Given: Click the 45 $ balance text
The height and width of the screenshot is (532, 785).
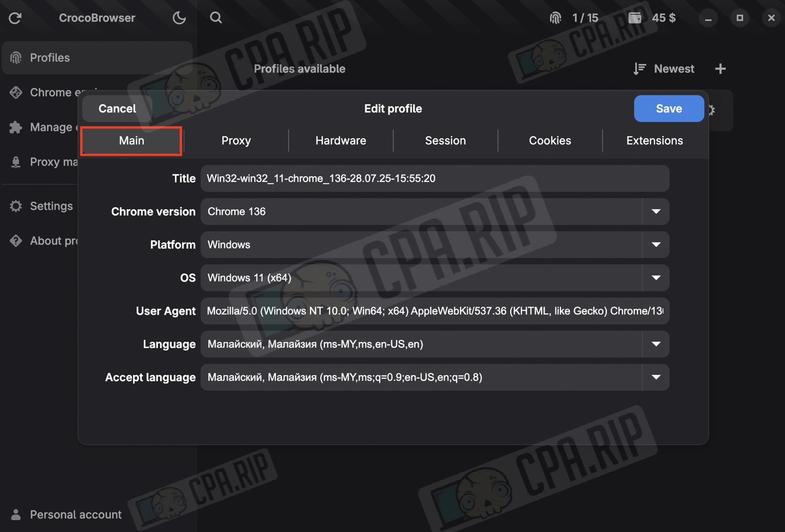Looking at the screenshot, I should click(664, 18).
